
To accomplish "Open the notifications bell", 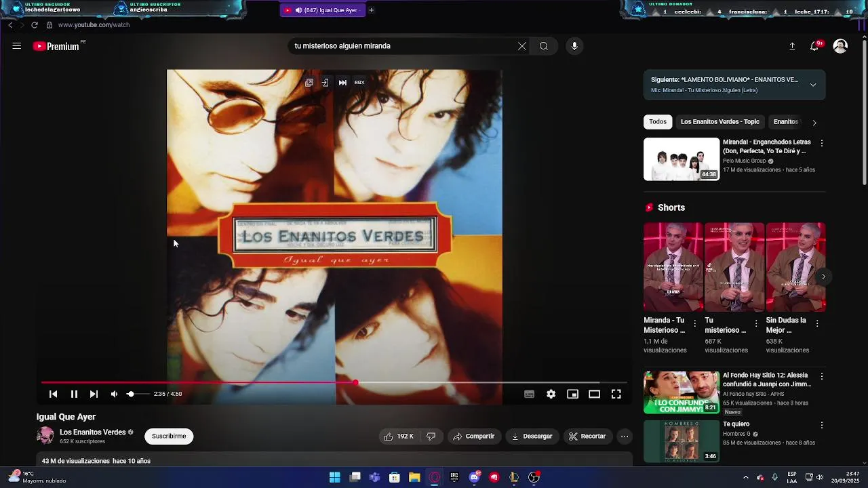I will coord(814,46).
